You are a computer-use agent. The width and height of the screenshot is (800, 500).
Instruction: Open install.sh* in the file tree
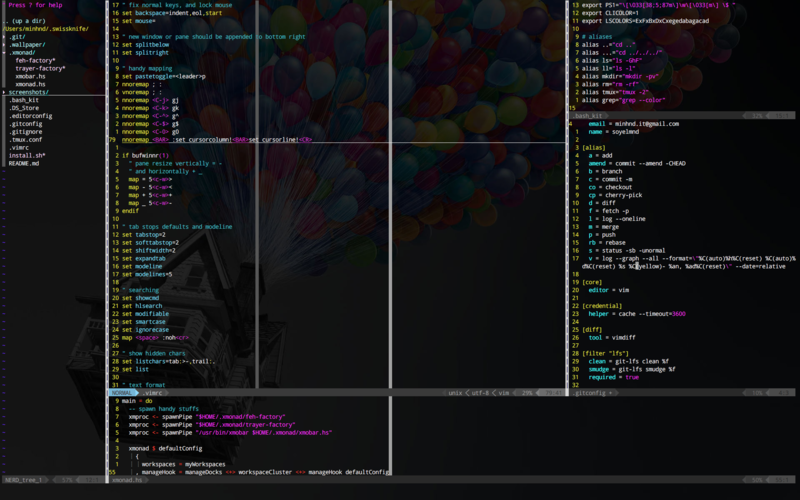(x=27, y=156)
